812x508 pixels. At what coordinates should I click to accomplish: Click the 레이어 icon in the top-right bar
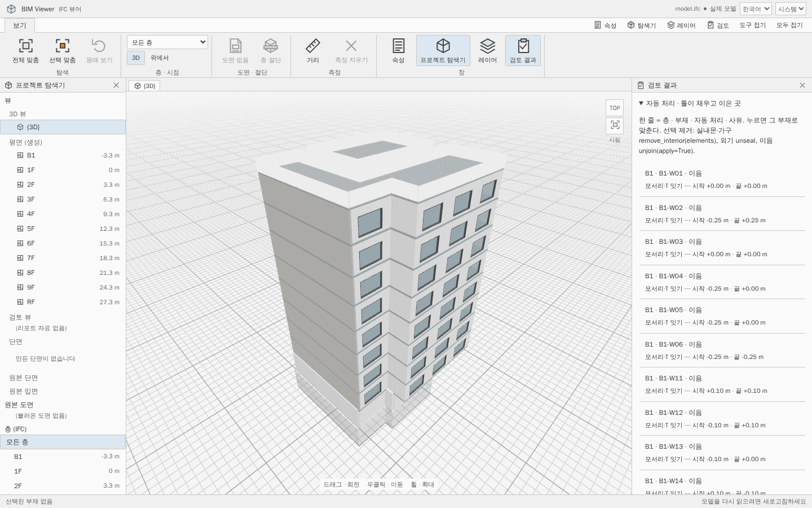tap(671, 25)
